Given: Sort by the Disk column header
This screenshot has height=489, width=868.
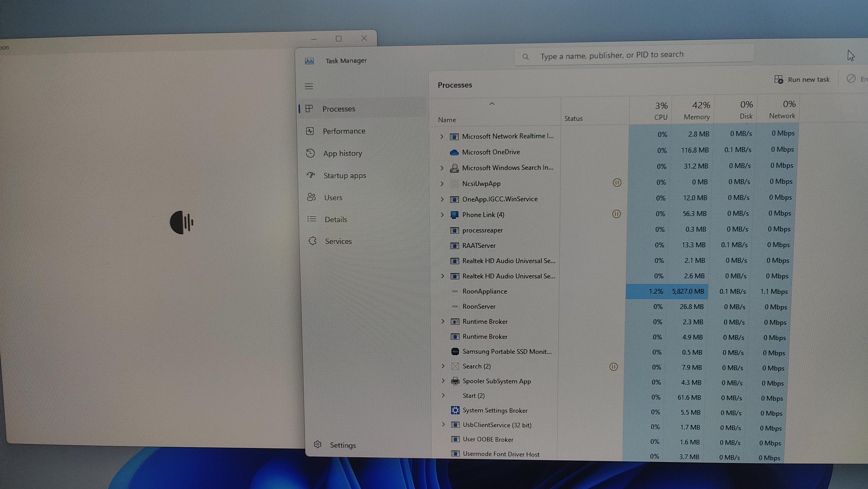Looking at the screenshot, I should coord(736,109).
